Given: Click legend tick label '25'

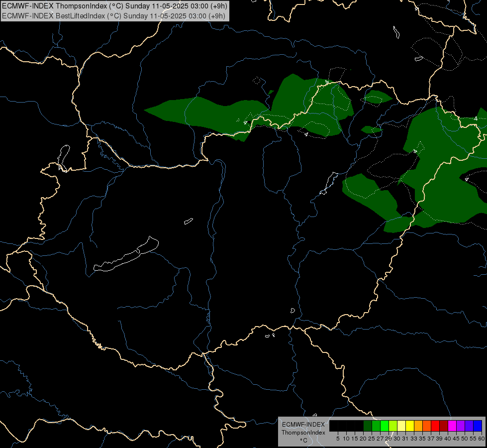Looking at the screenshot, I should pyautogui.click(x=372, y=439).
